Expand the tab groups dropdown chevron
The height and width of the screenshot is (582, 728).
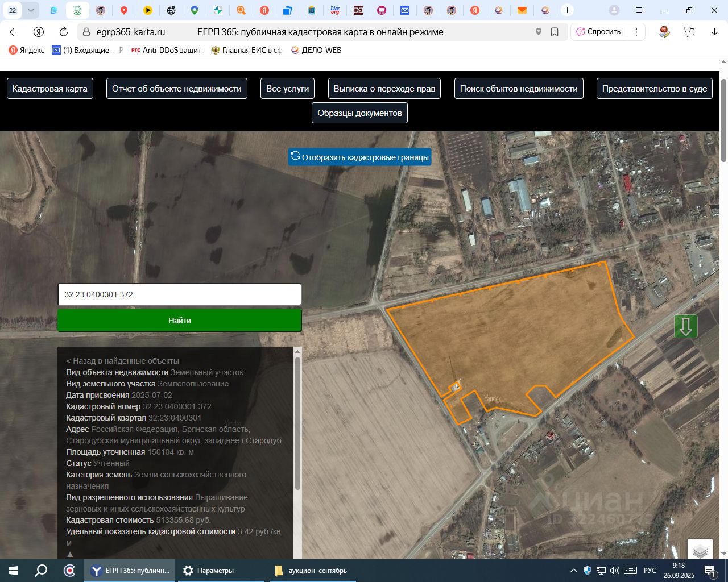[x=31, y=10]
